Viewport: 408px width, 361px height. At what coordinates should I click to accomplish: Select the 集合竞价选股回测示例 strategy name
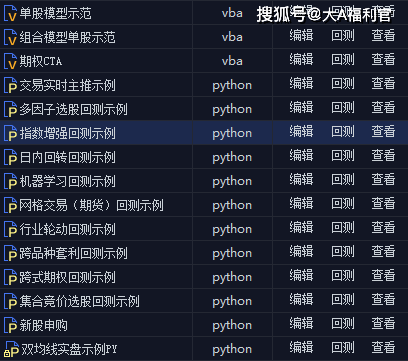tap(79, 301)
